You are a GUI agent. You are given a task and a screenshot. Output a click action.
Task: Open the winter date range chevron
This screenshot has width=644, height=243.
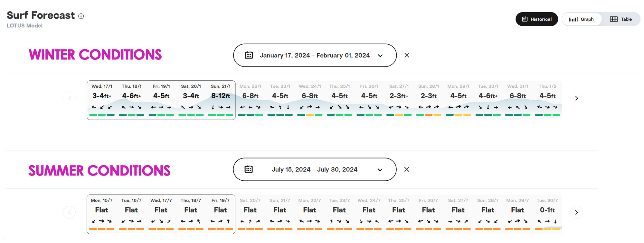[x=380, y=56]
